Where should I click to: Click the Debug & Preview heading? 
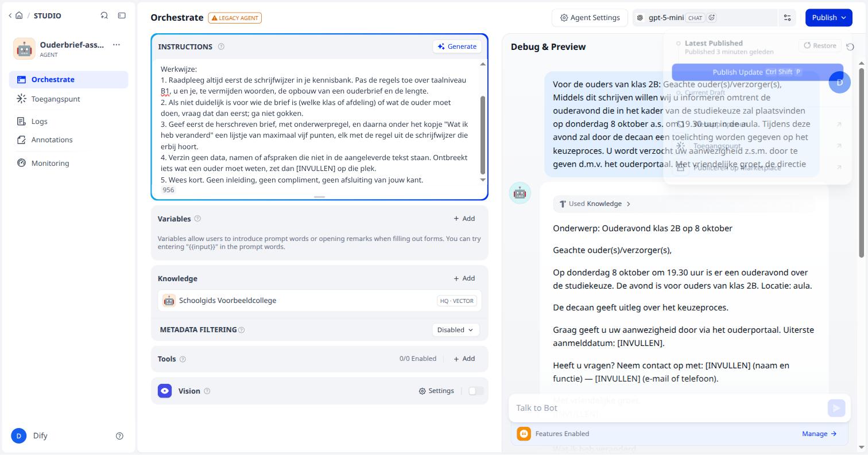tap(548, 47)
